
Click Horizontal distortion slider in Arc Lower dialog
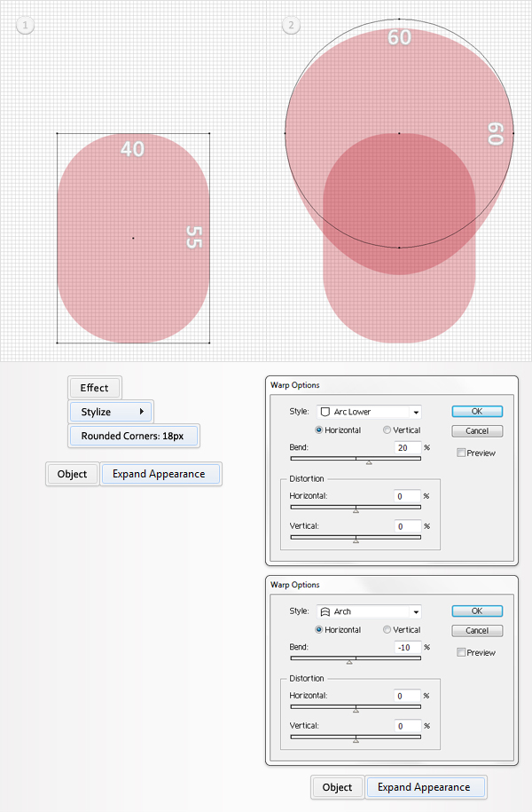(x=356, y=508)
